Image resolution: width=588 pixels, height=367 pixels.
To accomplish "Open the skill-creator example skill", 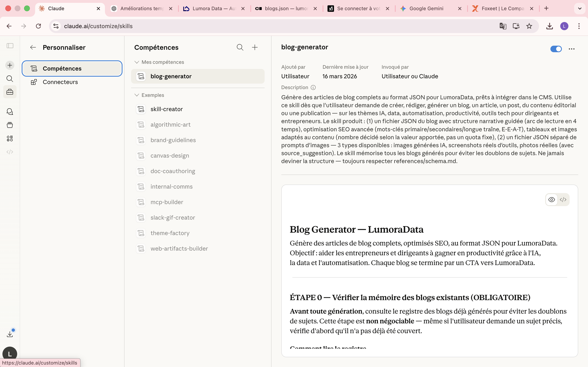I will pos(166,109).
